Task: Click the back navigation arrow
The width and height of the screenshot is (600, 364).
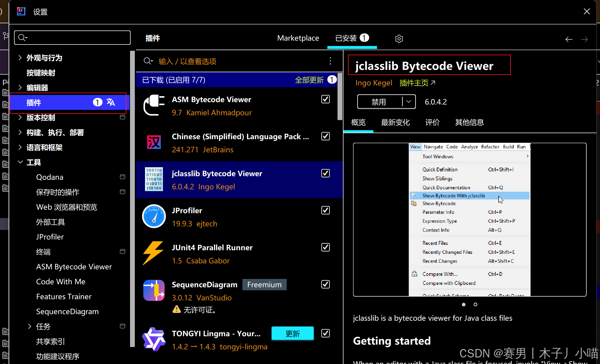Action: tap(569, 39)
